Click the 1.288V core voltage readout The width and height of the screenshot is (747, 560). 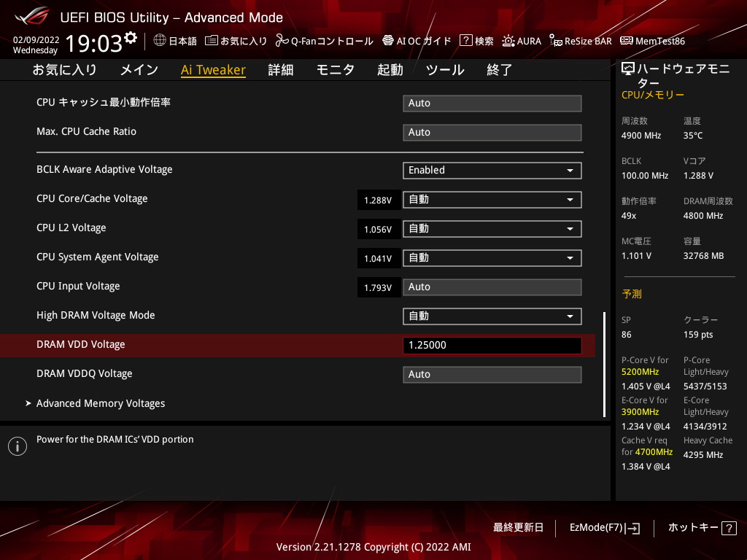379,200
